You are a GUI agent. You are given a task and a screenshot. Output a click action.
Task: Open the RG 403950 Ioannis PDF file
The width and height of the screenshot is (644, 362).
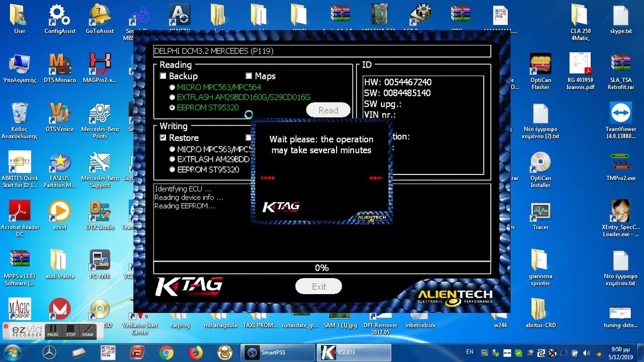coord(580,71)
